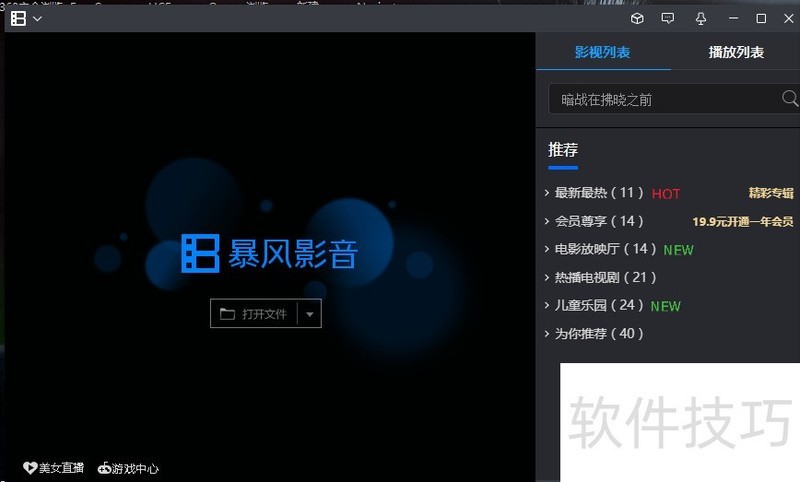Click the NEW label on 儿童乐园
Screen dimensions: 800x482
click(x=666, y=306)
